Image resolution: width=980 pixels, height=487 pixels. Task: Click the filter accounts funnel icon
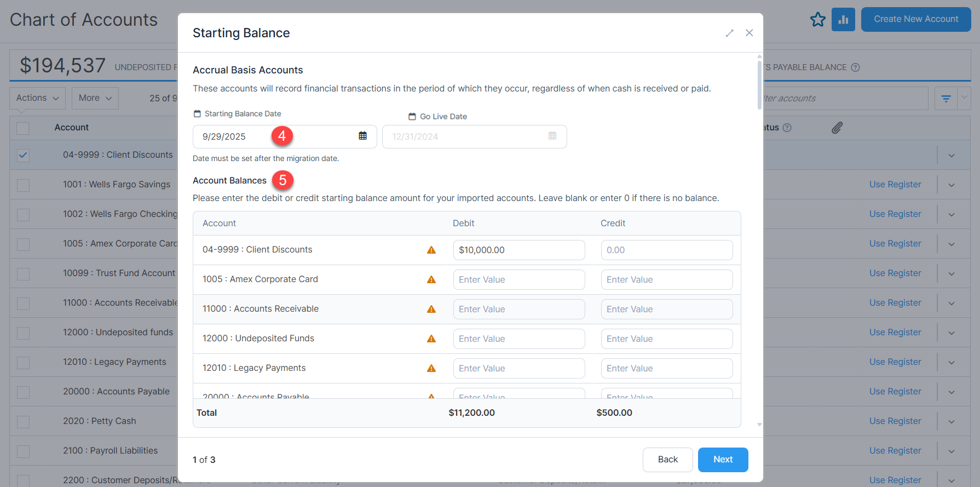(946, 99)
